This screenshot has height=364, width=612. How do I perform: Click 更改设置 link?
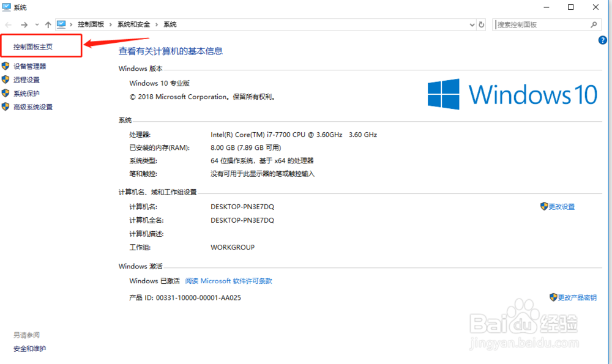562,207
